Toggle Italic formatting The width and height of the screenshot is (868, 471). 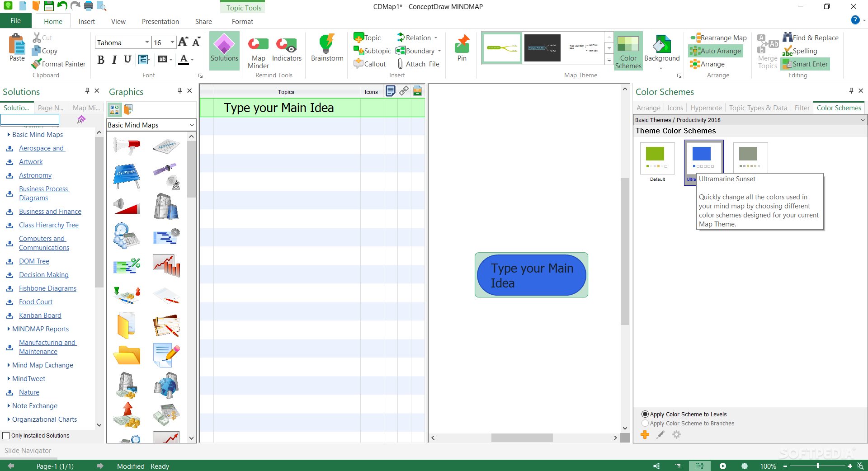[114, 60]
